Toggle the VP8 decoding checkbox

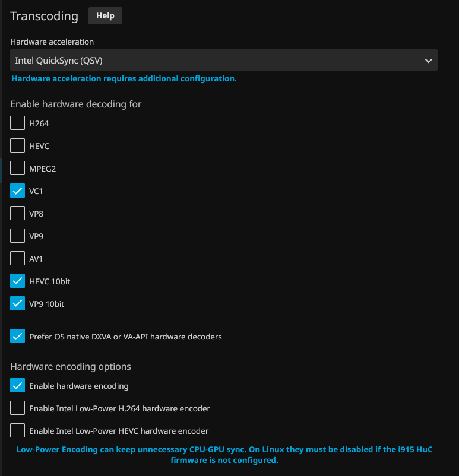tap(18, 214)
